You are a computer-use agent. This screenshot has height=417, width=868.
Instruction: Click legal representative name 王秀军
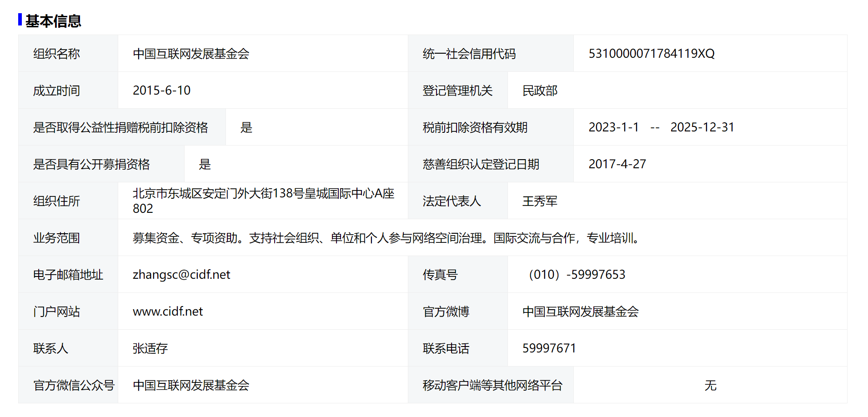(540, 201)
